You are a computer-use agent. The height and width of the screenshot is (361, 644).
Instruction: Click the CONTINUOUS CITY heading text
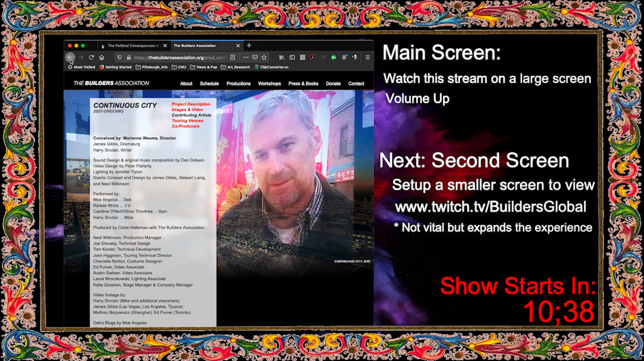click(126, 106)
